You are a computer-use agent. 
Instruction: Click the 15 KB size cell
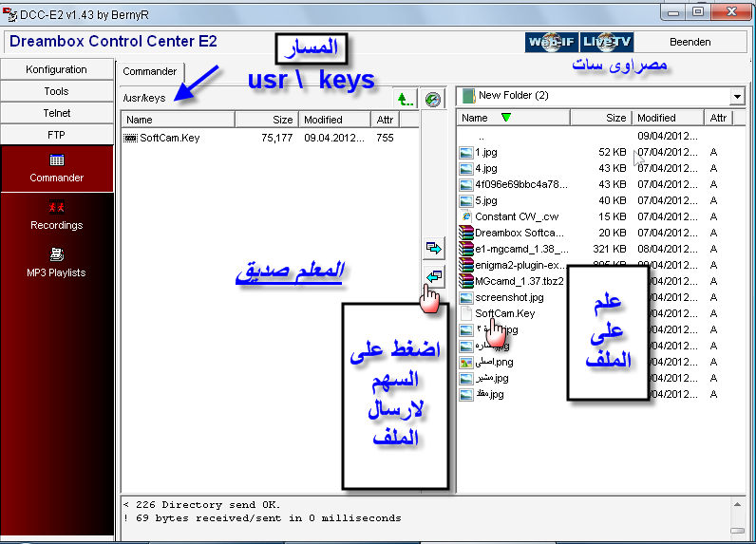click(x=613, y=216)
